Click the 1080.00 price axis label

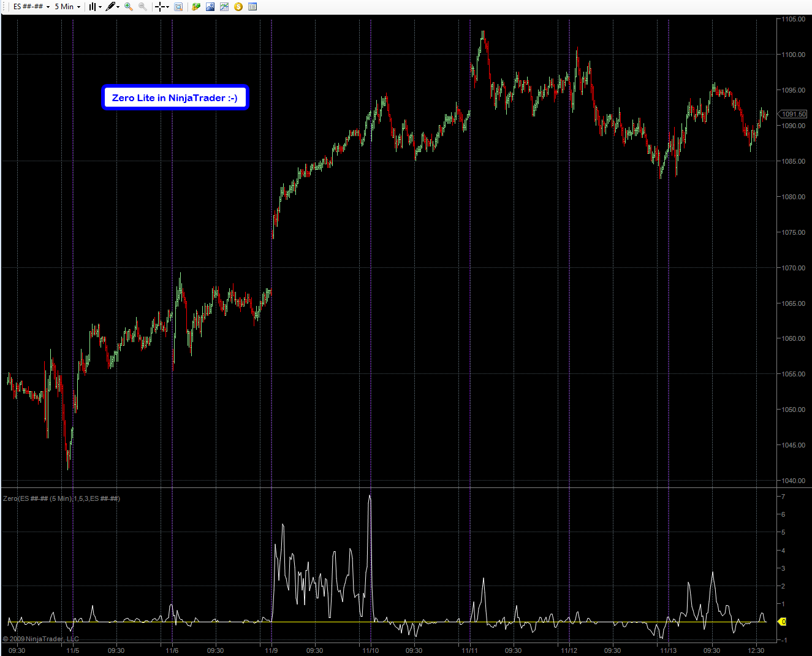(793, 197)
